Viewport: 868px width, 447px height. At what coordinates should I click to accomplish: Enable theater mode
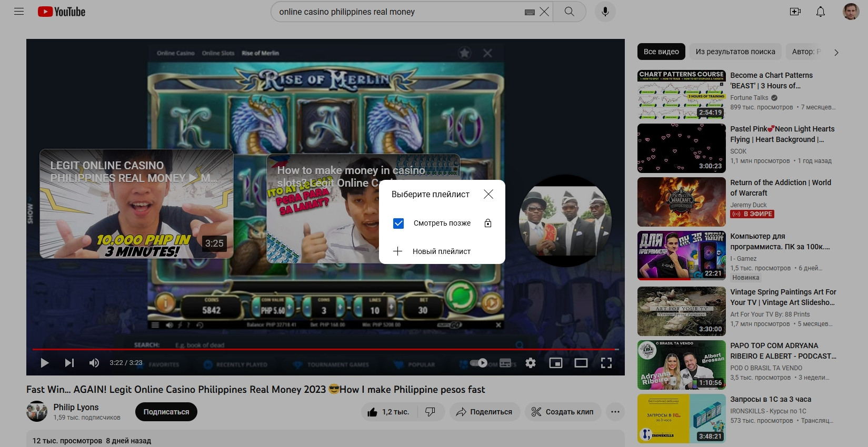pyautogui.click(x=581, y=363)
